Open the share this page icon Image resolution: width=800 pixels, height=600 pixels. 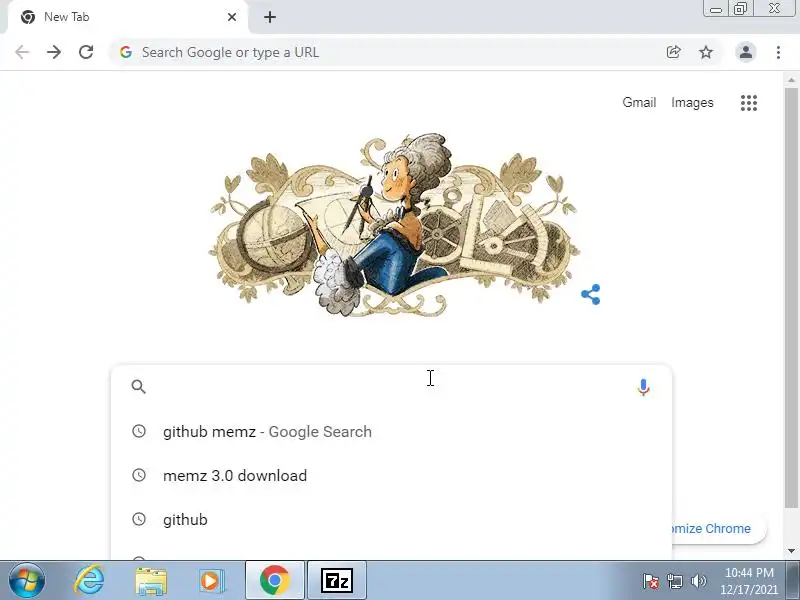click(x=673, y=52)
